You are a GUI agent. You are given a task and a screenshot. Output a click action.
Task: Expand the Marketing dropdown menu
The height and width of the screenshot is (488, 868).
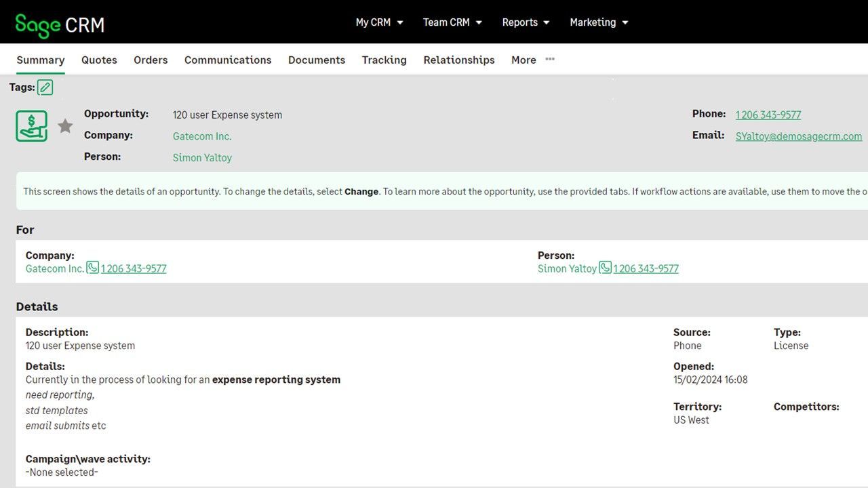[599, 22]
